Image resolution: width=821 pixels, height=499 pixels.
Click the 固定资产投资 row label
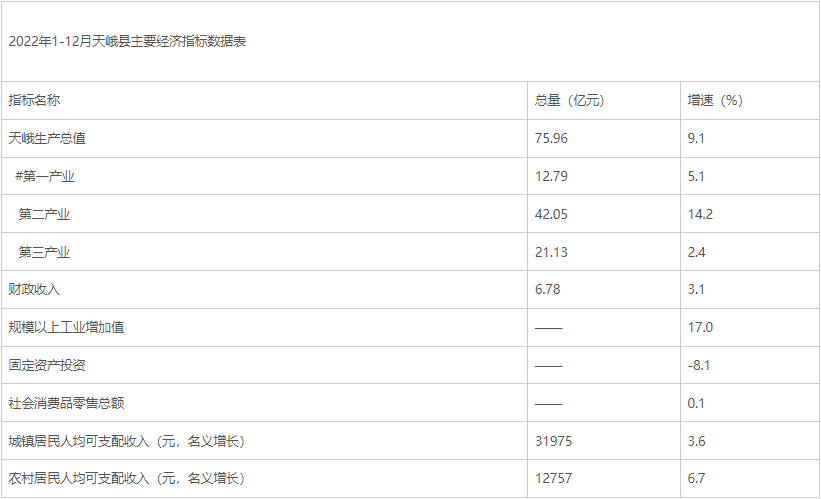point(47,365)
